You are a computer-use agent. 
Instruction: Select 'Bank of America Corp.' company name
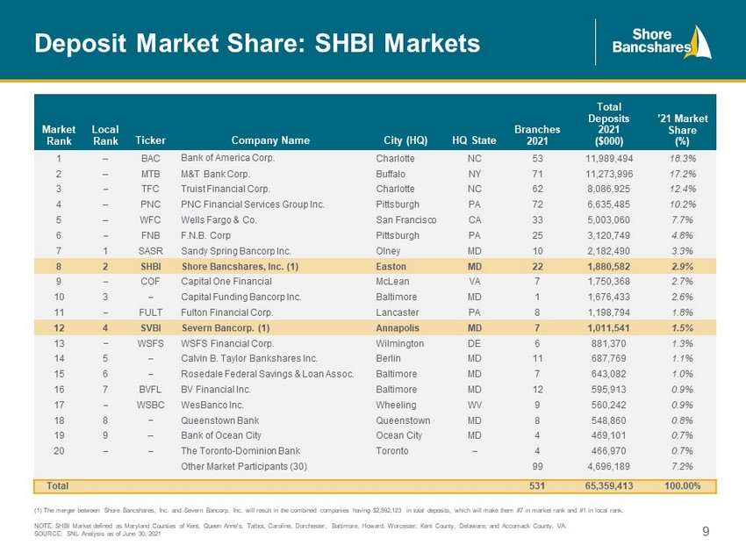tap(228, 158)
